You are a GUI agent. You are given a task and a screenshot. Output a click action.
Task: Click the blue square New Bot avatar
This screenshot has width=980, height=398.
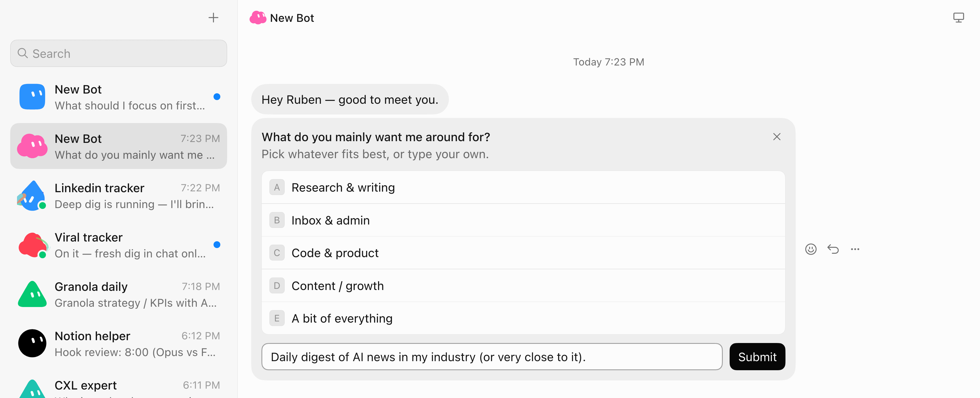(x=32, y=97)
